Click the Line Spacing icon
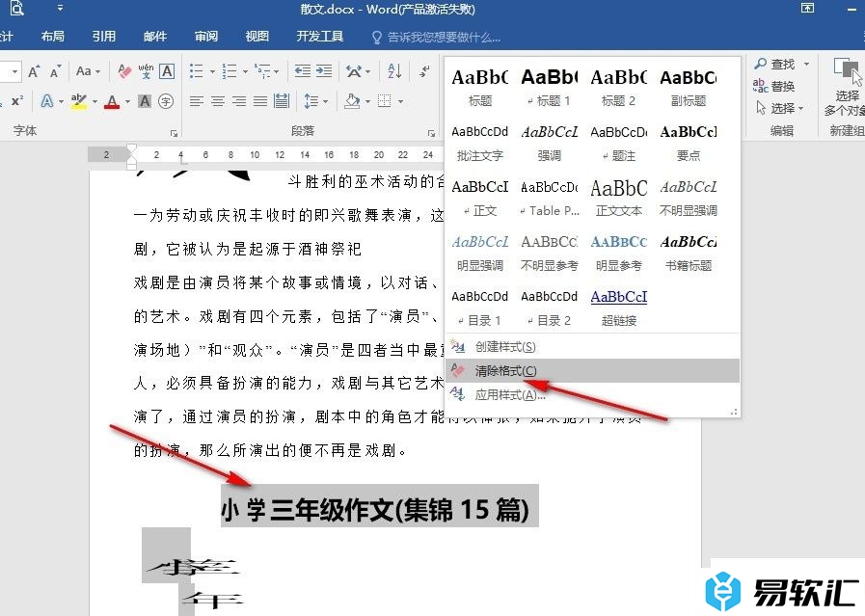The width and height of the screenshot is (865, 616). pyautogui.click(x=311, y=101)
